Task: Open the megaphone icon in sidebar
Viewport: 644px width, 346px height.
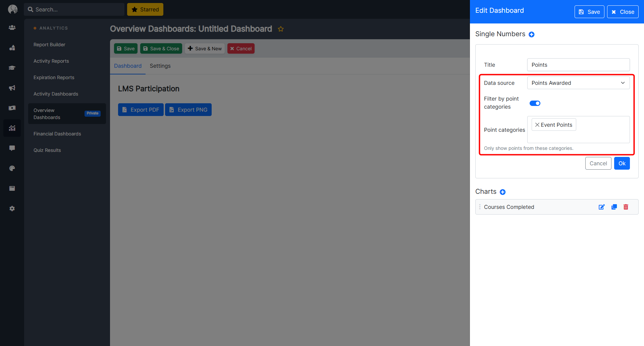Action: pyautogui.click(x=12, y=88)
